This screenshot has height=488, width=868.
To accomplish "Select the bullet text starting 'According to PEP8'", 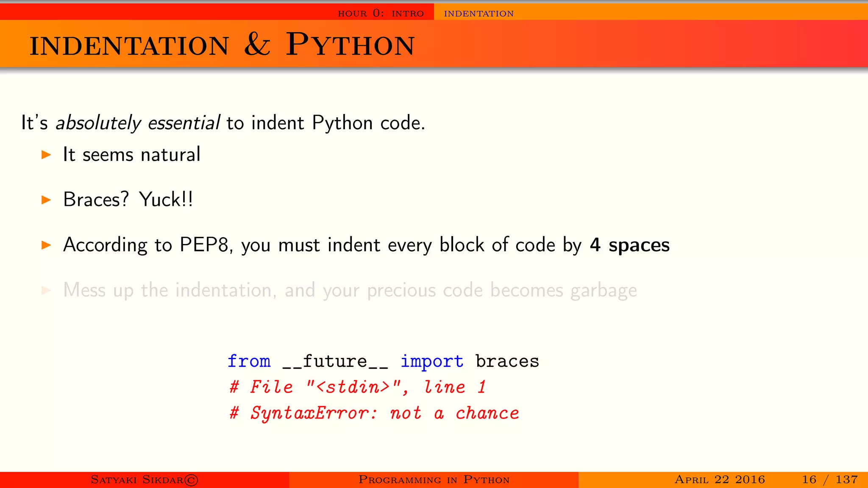I will (x=366, y=245).
